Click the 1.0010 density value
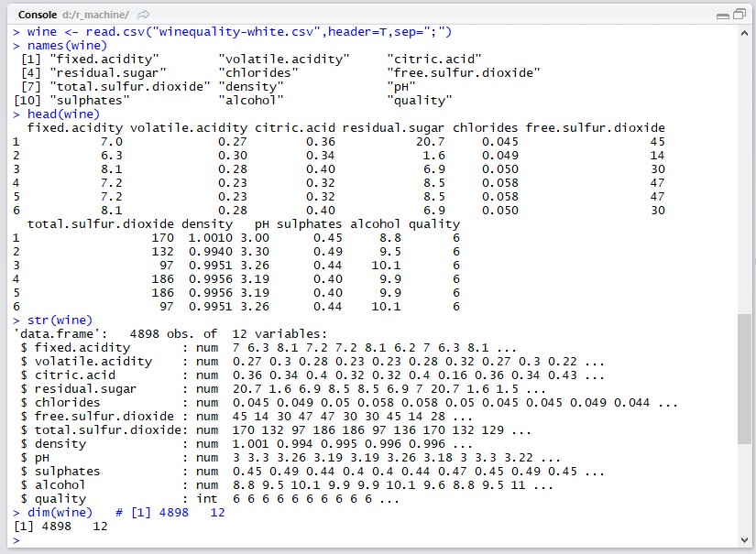Image resolution: width=756 pixels, height=554 pixels. [x=210, y=238]
